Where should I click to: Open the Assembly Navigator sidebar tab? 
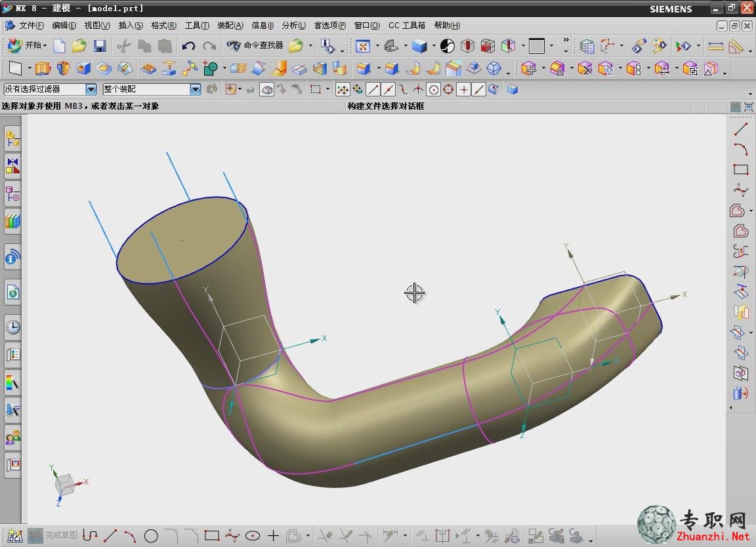[12, 139]
